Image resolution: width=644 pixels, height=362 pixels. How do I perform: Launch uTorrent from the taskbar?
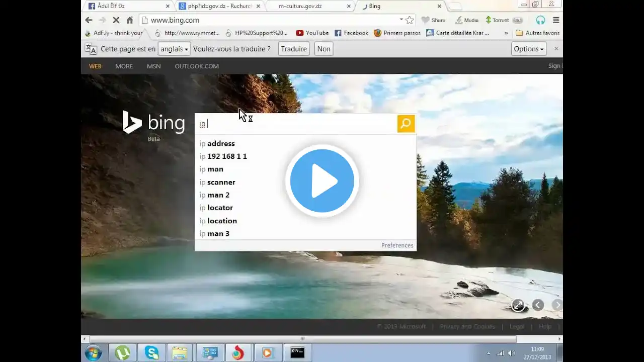coord(123,353)
